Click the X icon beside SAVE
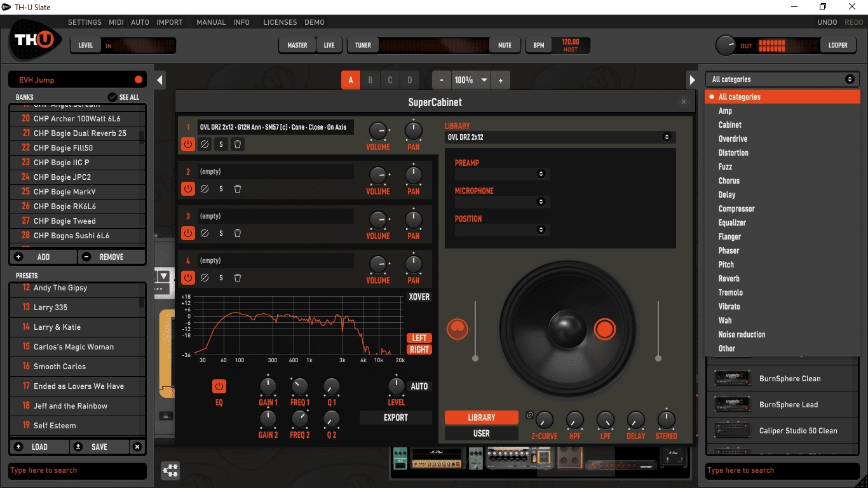868x488 pixels. [x=137, y=447]
